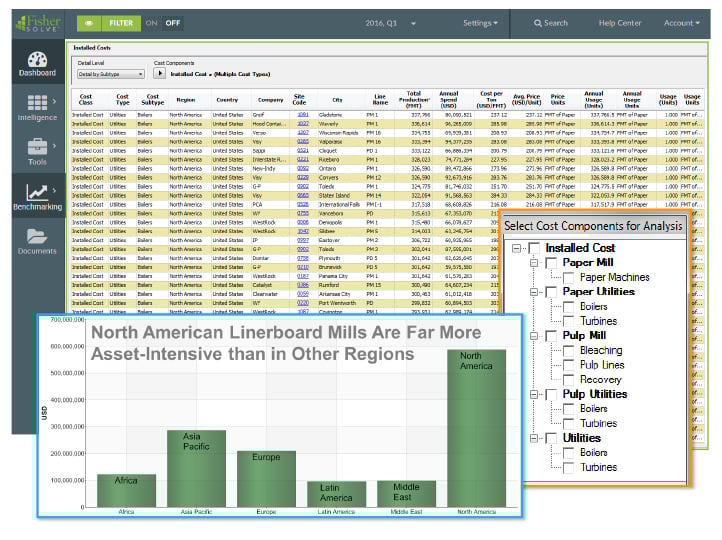Check the Paper Utilities checkbox
722x540 pixels.
(551, 292)
